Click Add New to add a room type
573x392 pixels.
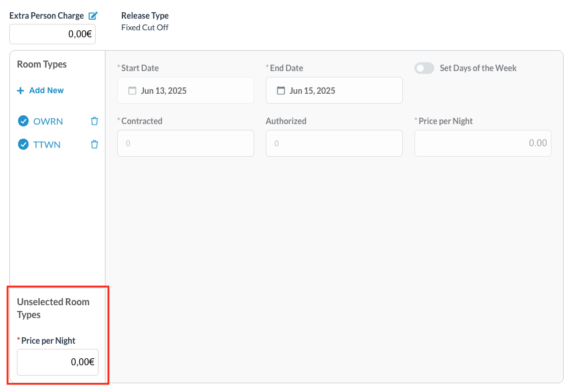click(x=45, y=90)
